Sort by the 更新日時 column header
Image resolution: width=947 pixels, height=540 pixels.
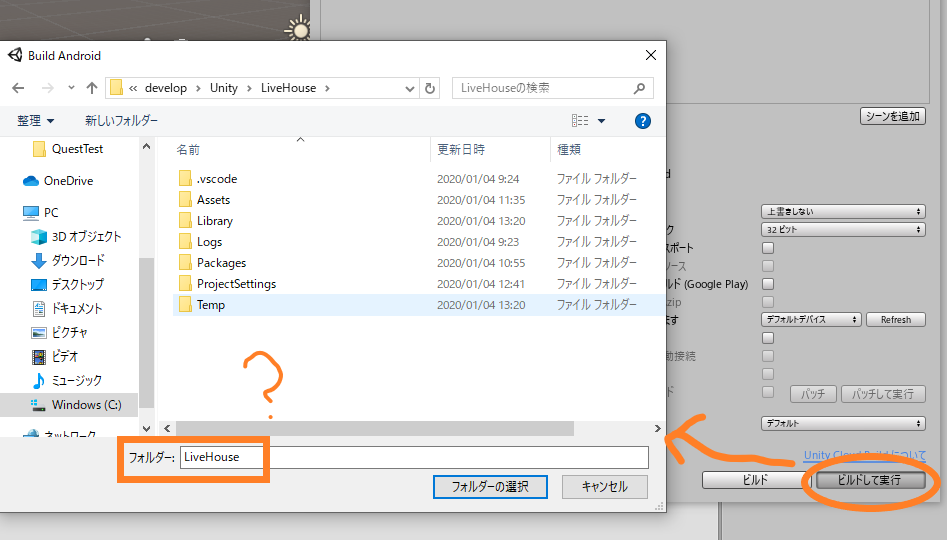point(461,150)
